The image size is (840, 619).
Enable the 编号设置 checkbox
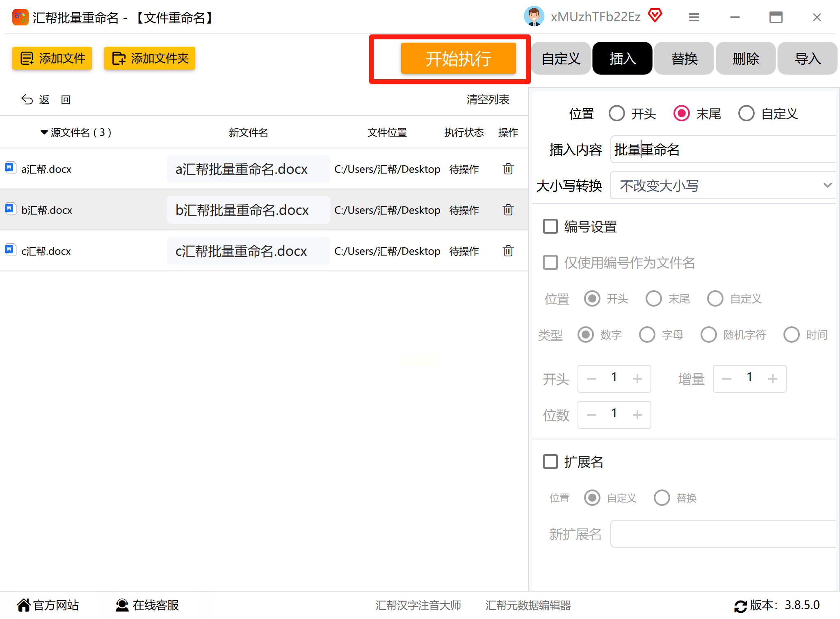click(550, 226)
